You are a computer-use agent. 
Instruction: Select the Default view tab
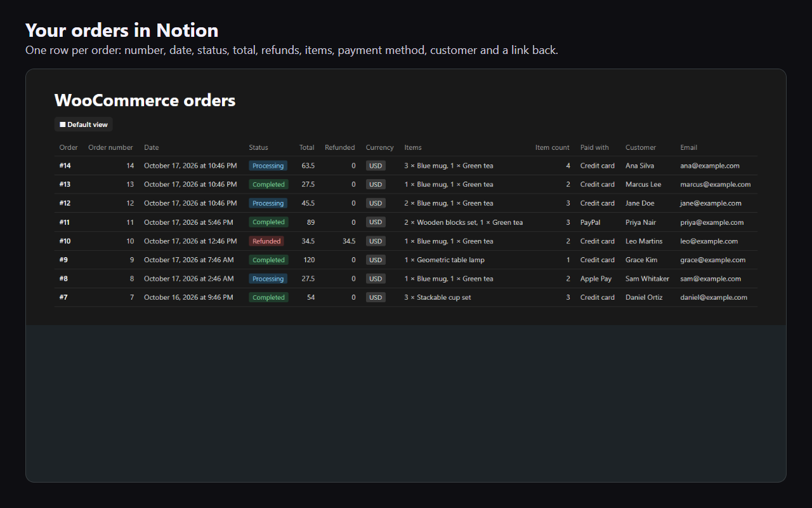tap(84, 124)
